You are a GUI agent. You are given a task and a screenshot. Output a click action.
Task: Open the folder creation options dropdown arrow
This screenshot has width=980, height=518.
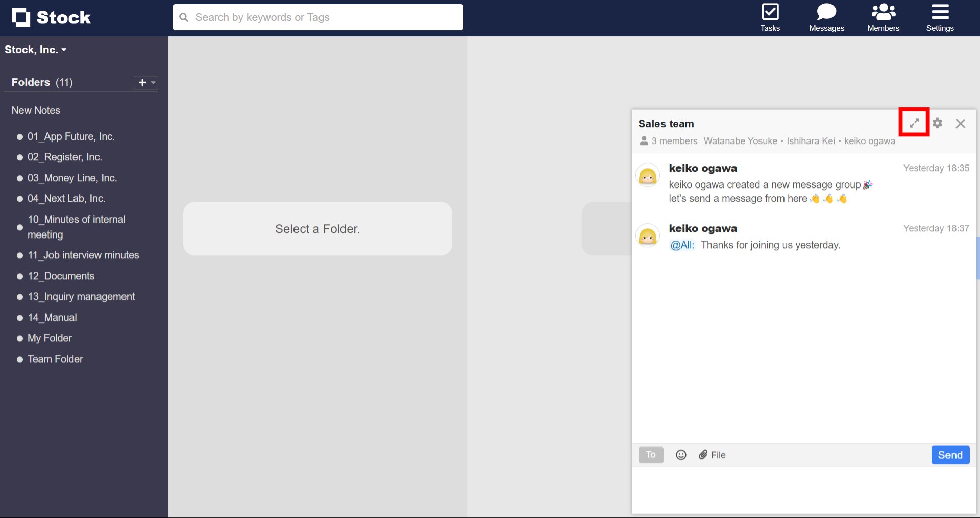[152, 82]
